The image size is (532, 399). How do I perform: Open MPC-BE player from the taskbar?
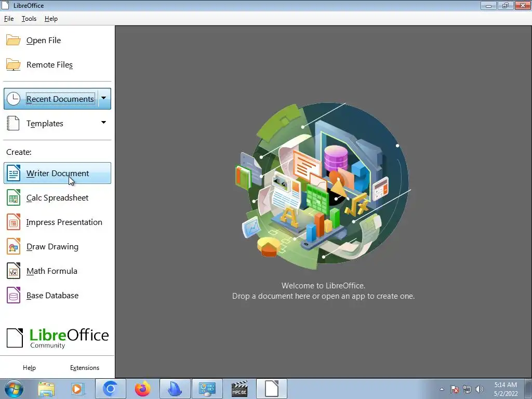[240, 389]
